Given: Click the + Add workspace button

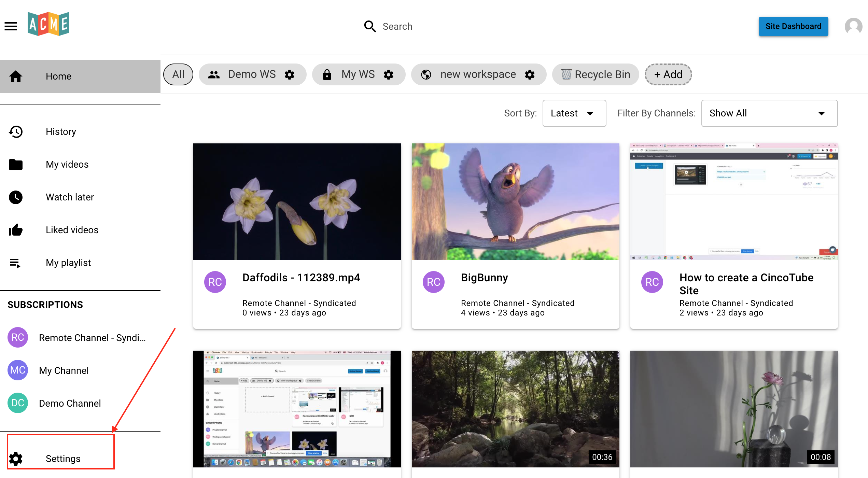Looking at the screenshot, I should [x=668, y=74].
